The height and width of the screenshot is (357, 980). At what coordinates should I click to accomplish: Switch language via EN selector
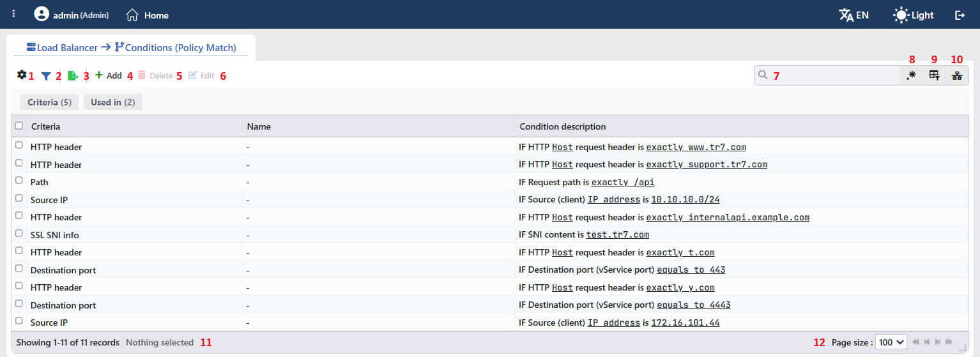point(854,15)
